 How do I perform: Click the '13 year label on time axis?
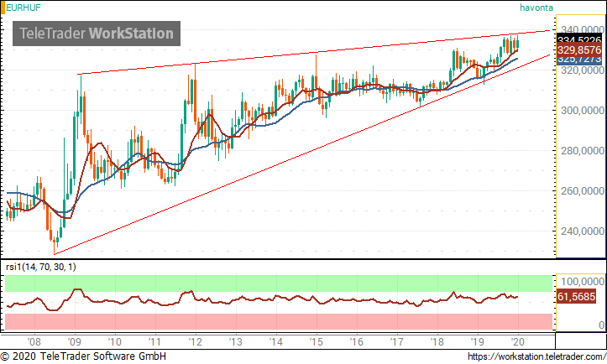(235, 342)
